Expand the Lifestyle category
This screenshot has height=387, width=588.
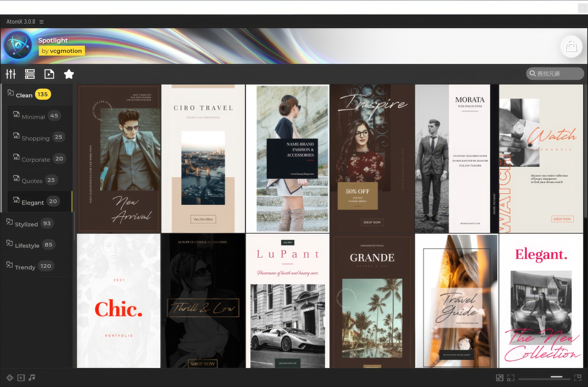tap(37, 245)
